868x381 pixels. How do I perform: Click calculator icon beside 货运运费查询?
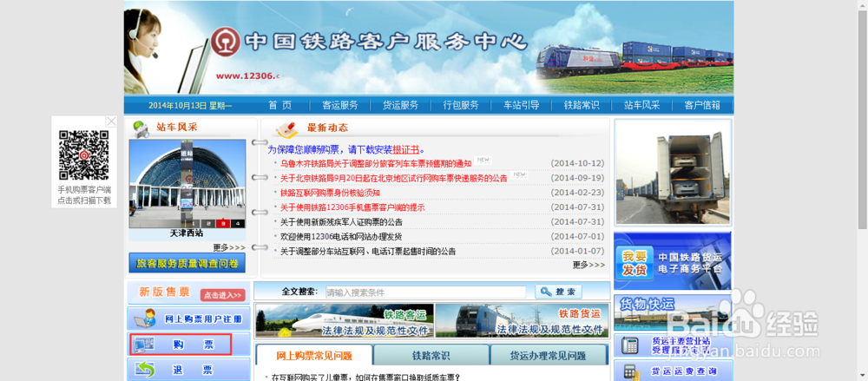click(x=629, y=371)
